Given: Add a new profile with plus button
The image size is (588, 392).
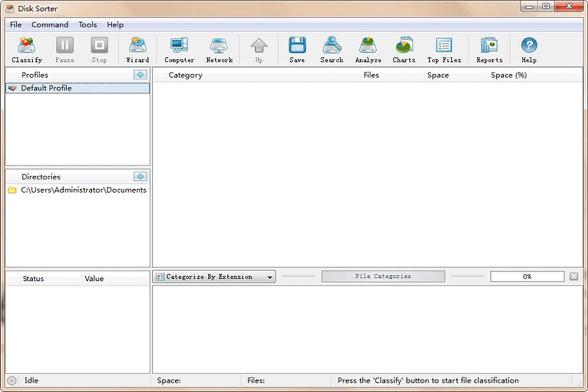Looking at the screenshot, I should click(141, 74).
